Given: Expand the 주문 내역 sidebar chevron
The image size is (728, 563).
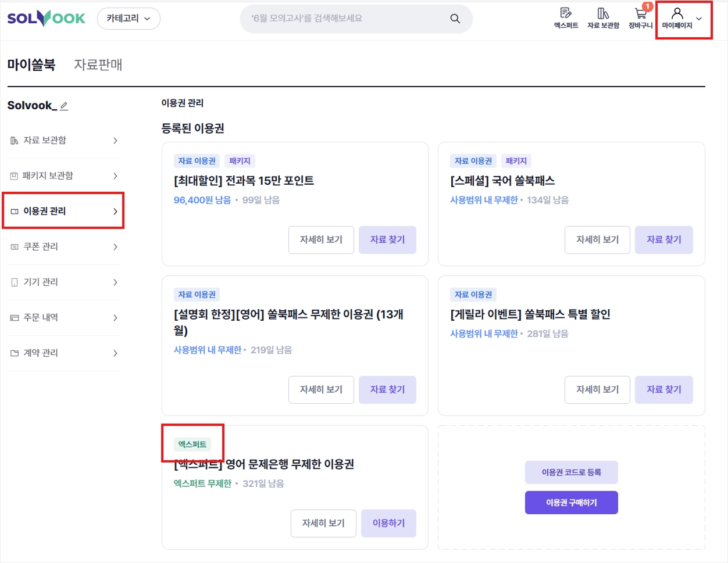Looking at the screenshot, I should (x=115, y=318).
